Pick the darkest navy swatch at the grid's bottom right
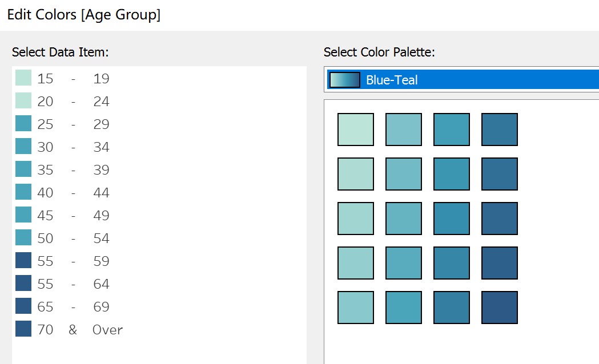 (500, 308)
